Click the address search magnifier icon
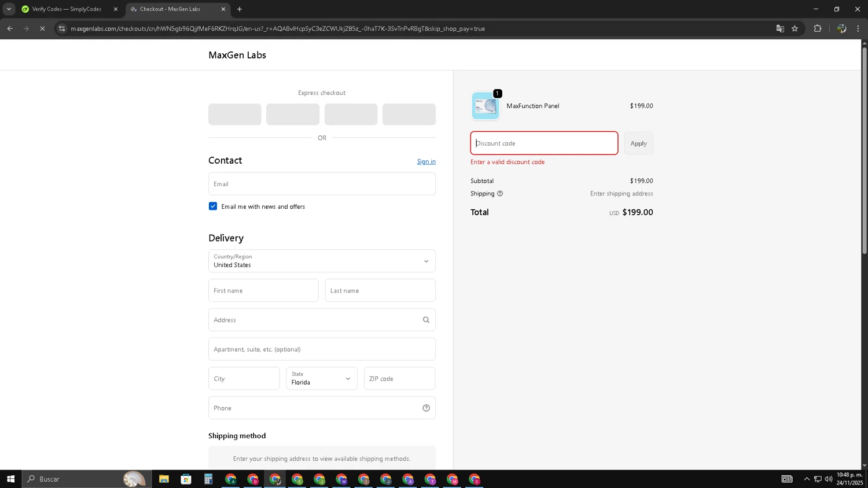The image size is (868, 488). point(426,320)
